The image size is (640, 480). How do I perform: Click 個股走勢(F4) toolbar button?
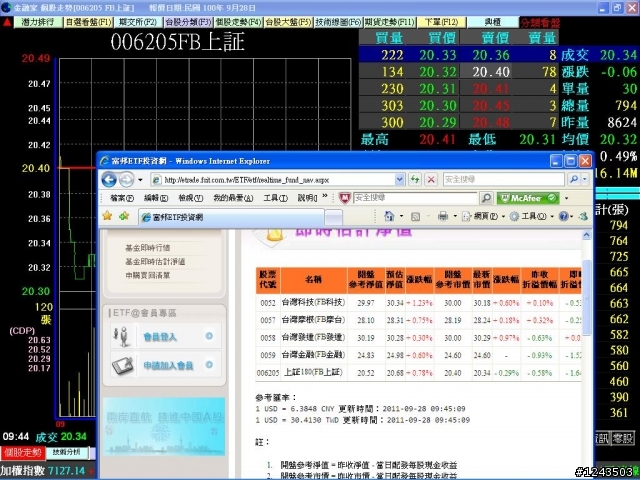pyautogui.click(x=238, y=22)
